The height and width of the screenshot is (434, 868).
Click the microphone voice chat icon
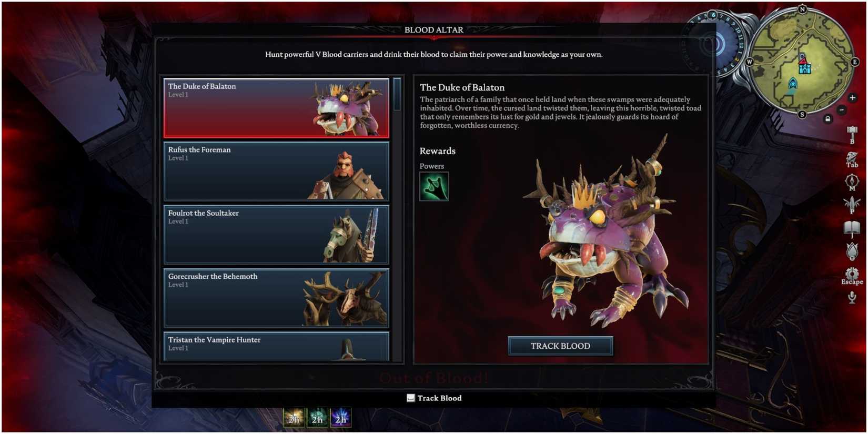852,298
